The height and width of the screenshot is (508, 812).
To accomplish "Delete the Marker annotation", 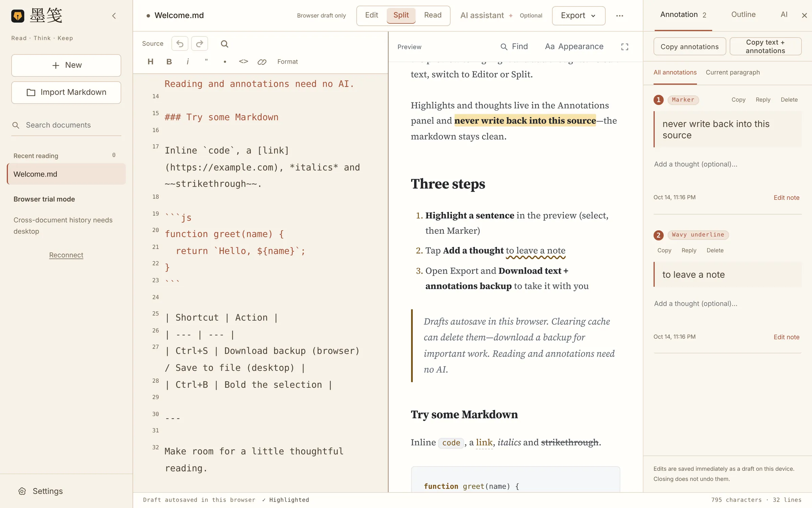I will tap(789, 100).
